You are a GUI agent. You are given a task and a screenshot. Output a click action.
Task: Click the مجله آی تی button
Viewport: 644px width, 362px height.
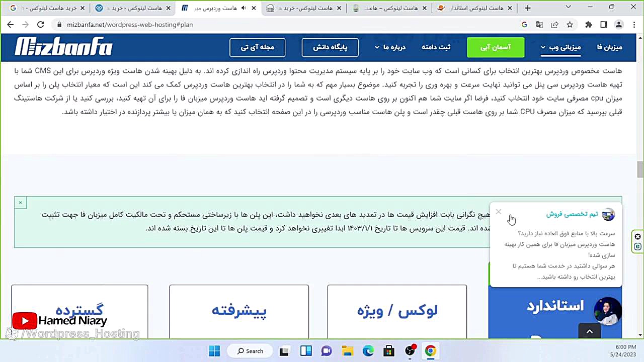tap(258, 47)
